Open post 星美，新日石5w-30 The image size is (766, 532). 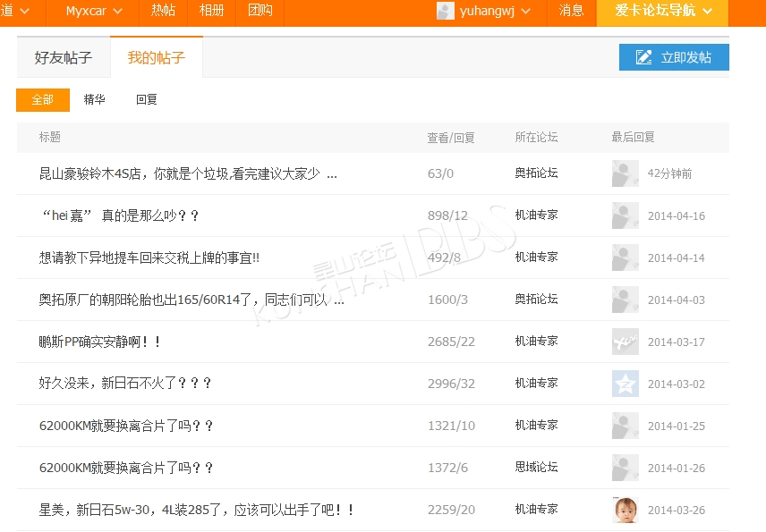196,510
